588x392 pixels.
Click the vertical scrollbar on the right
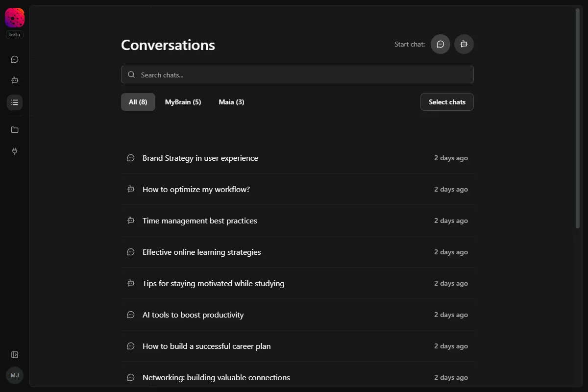tap(578, 118)
